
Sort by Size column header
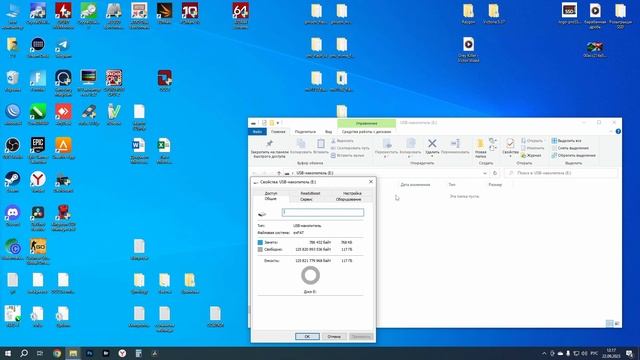[x=495, y=185]
